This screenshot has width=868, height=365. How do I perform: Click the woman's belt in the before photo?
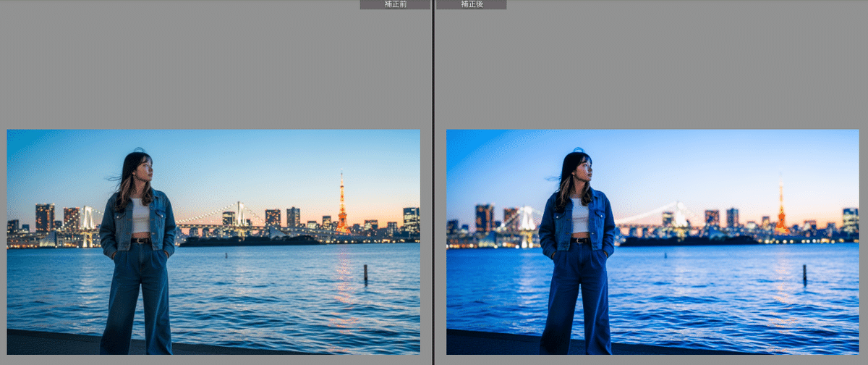pyautogui.click(x=140, y=240)
